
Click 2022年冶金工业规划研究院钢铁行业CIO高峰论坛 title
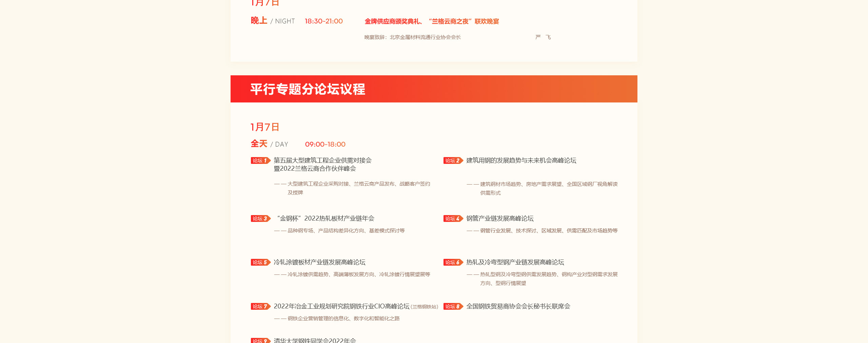tap(341, 306)
